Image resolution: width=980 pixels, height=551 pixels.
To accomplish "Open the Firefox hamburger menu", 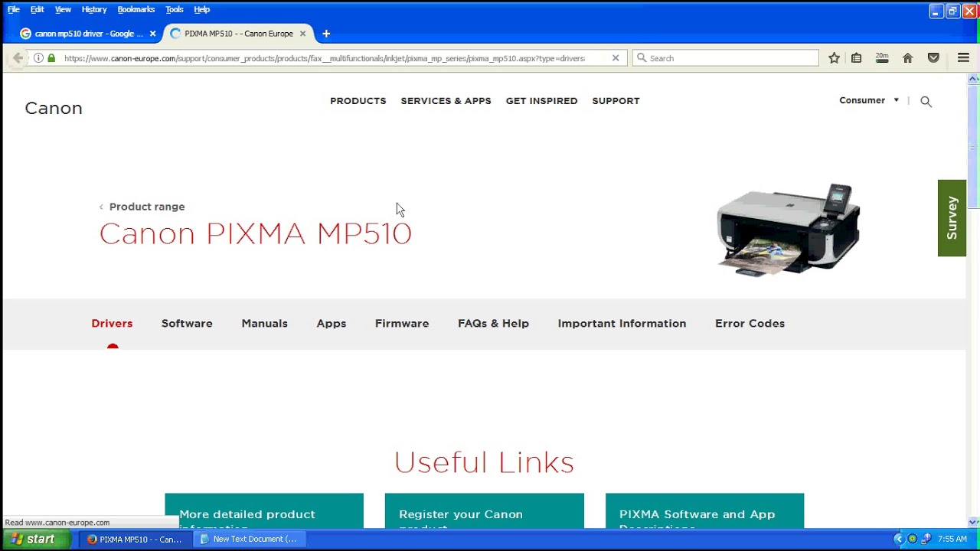I will tap(964, 58).
